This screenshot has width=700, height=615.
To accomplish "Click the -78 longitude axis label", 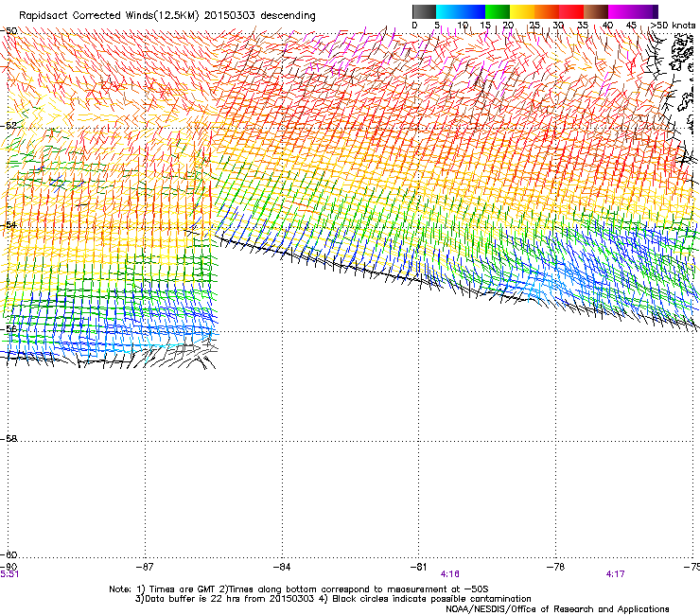I will 555,567.
